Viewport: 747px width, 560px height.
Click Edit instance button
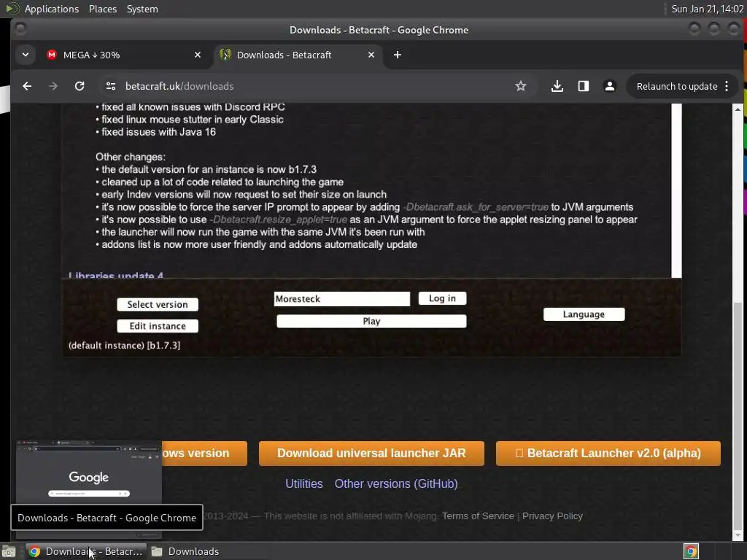click(x=158, y=326)
